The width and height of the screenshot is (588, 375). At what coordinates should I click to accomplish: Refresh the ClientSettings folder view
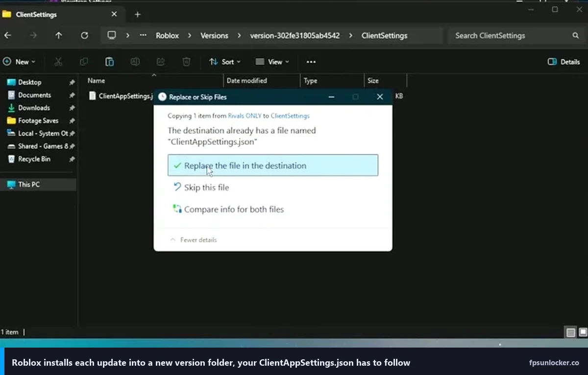(84, 35)
